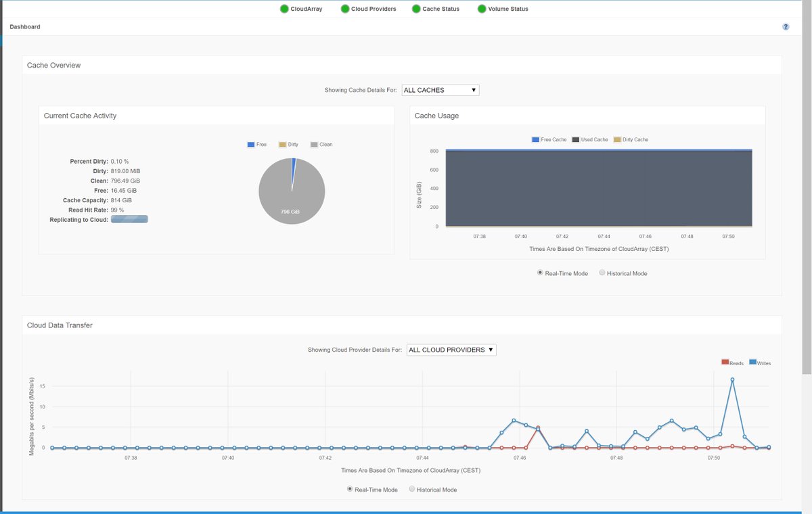This screenshot has height=514, width=812.
Task: Click the Percent Dirty value 0.10 %
Action: click(120, 162)
